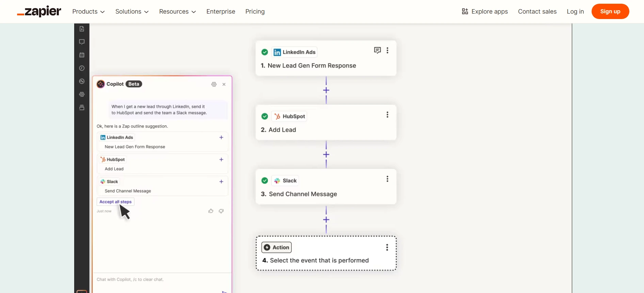Click Explore apps link

tap(485, 12)
